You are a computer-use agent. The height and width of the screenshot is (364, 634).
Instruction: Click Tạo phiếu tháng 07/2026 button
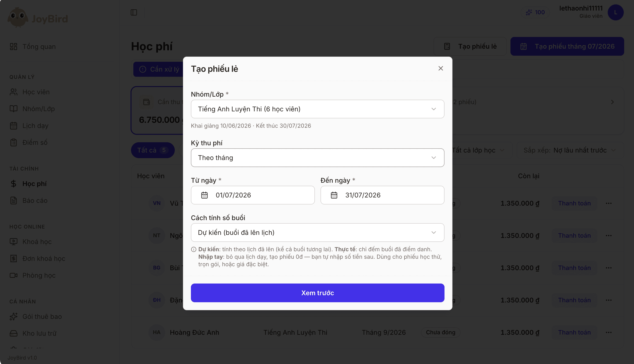pyautogui.click(x=567, y=46)
